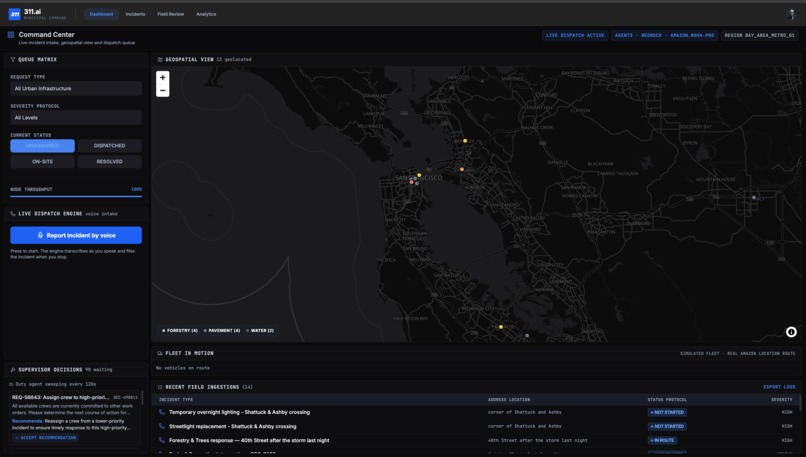This screenshot has height=457, width=806.
Task: Zoom in on the map
Action: pos(162,78)
